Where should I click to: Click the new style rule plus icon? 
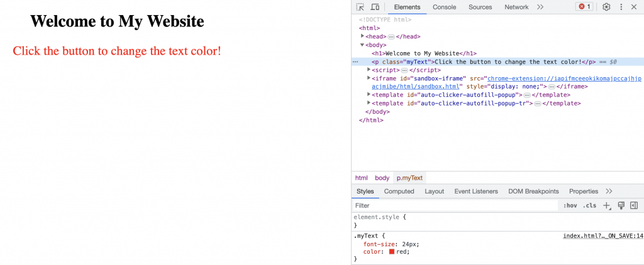607,205
